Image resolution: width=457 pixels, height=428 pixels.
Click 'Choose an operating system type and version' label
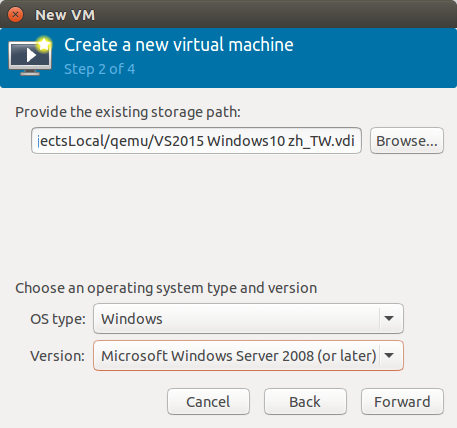pyautogui.click(x=166, y=288)
